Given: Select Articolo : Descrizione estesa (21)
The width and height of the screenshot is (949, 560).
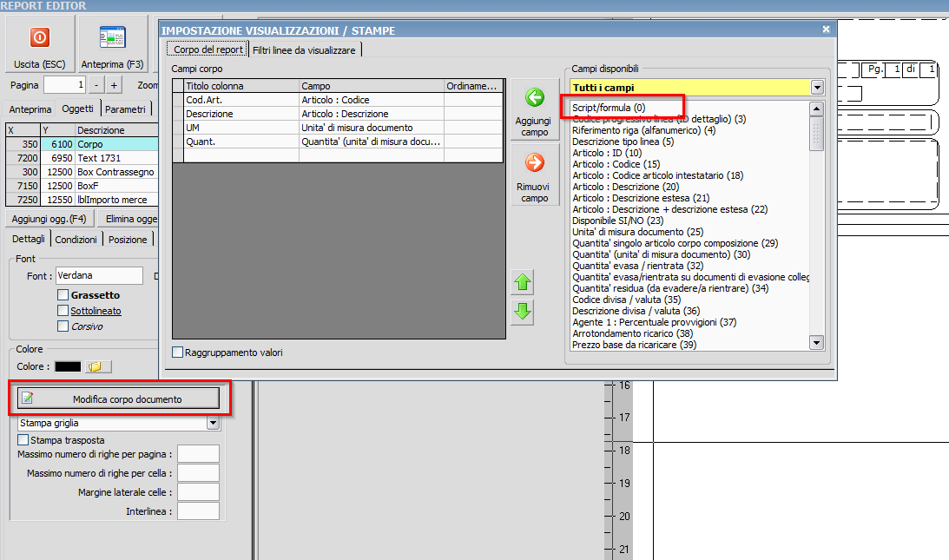Looking at the screenshot, I should (x=641, y=198).
